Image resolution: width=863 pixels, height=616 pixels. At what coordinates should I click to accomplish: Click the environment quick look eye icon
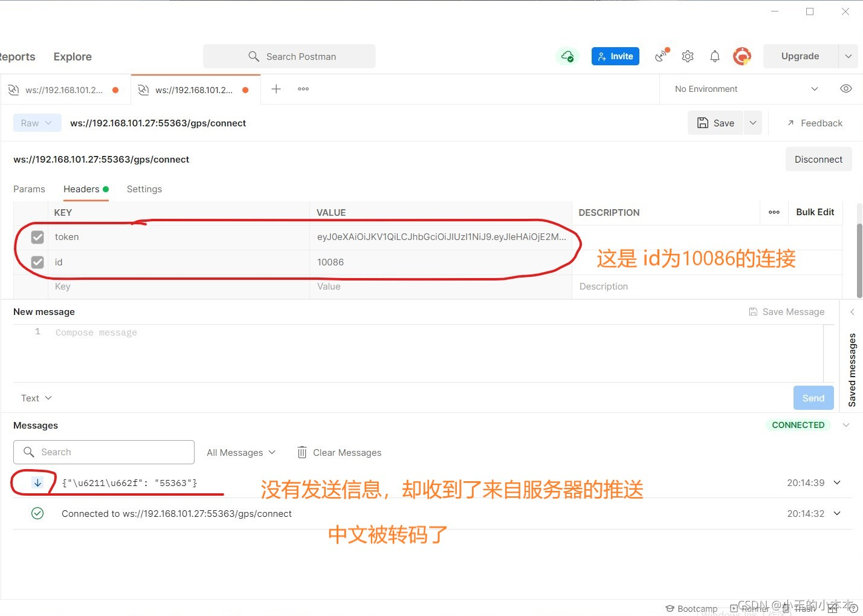pos(846,89)
